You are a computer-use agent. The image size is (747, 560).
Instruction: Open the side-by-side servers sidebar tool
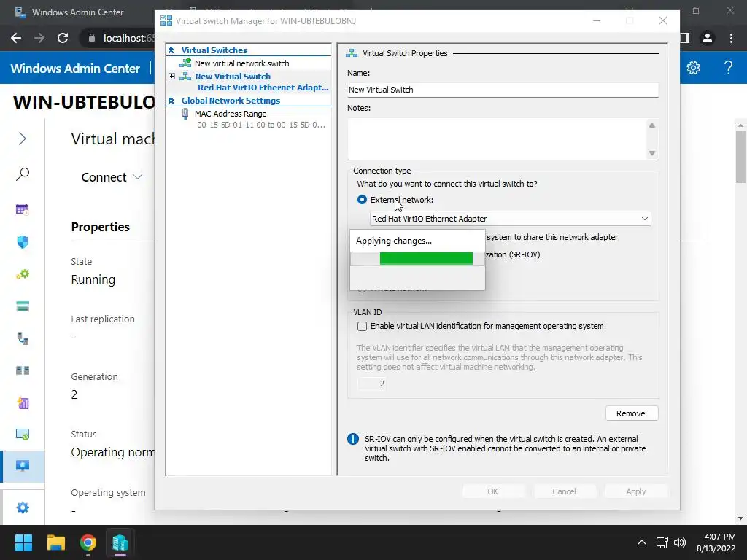coord(23,370)
